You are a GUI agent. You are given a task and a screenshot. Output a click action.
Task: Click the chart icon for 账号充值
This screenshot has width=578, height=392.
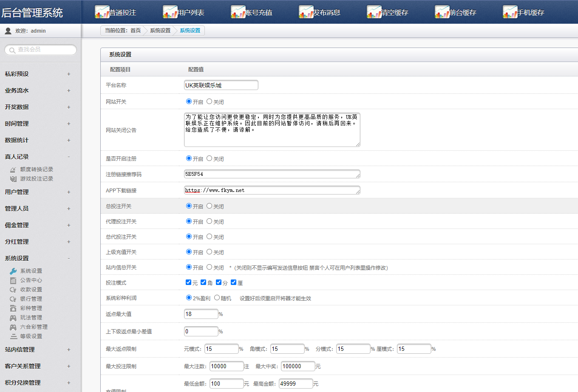point(238,12)
